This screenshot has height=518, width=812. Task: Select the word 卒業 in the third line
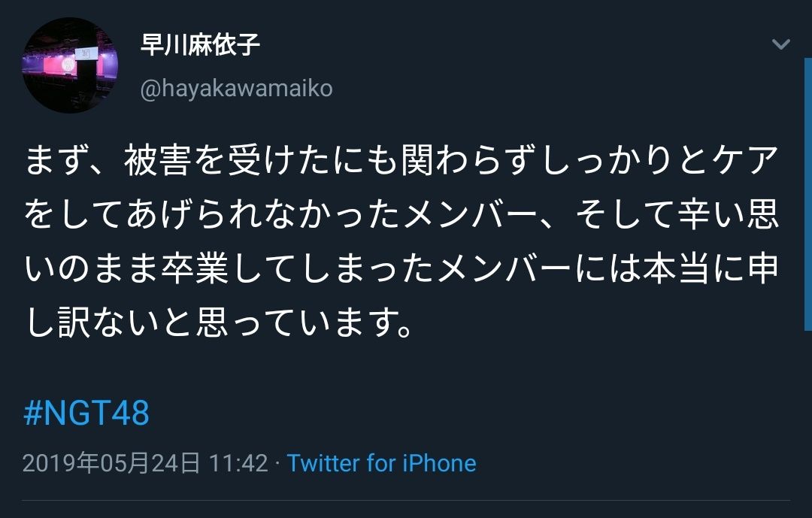coord(195,269)
